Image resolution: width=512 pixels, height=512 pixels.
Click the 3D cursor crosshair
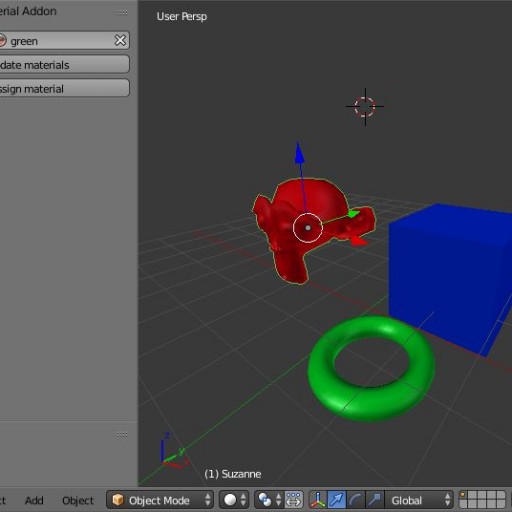pos(365,107)
